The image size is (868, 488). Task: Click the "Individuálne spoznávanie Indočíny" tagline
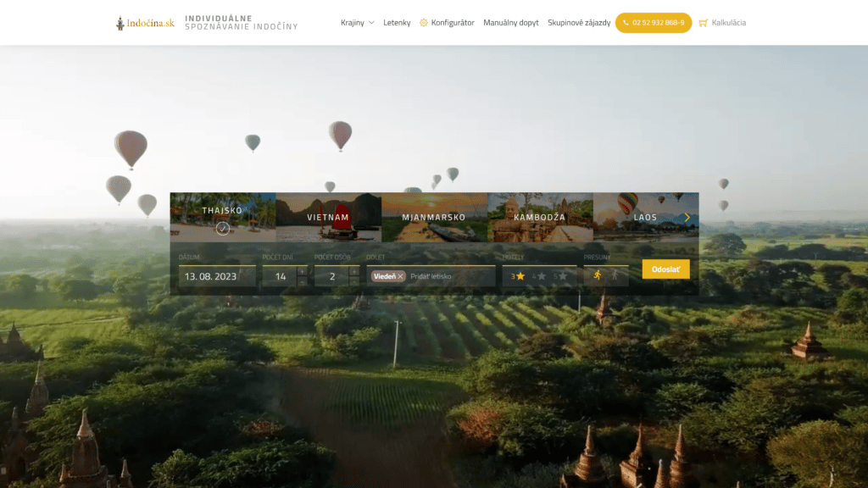coord(242,23)
